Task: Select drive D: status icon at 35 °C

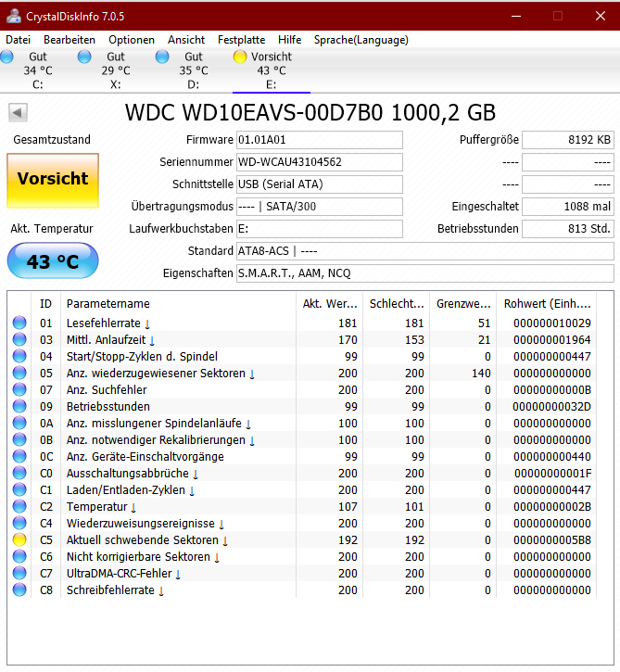Action: [x=162, y=57]
